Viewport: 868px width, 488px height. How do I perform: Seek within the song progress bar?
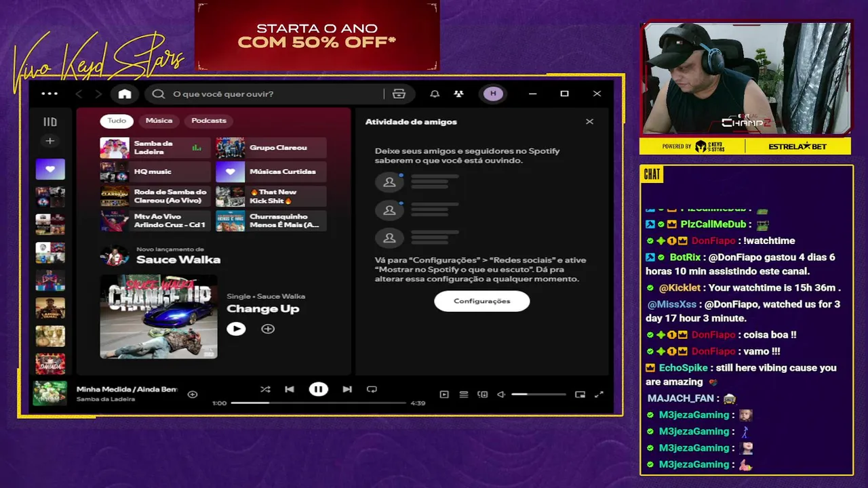[x=319, y=403]
